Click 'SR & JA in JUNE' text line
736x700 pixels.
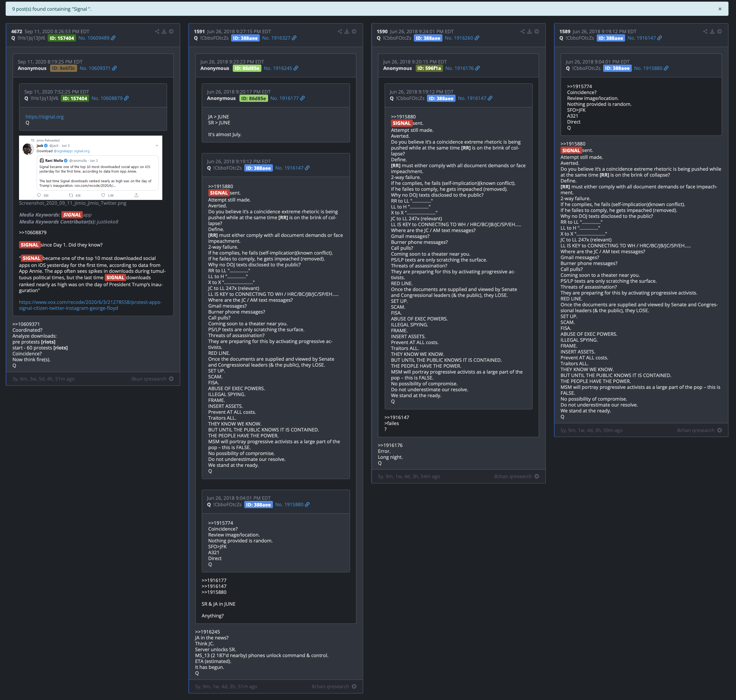(219, 604)
